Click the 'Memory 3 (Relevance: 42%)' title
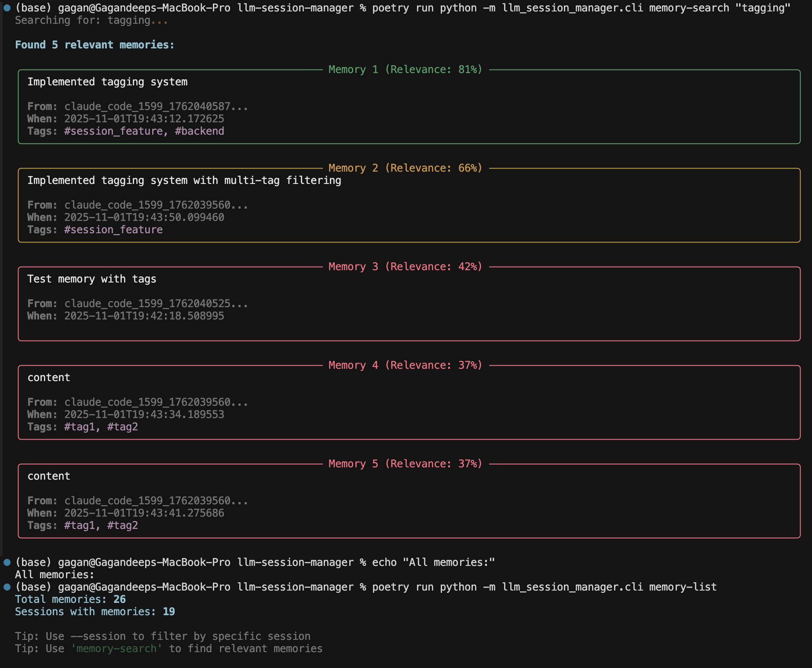Viewport: 812px width, 668px height. tap(405, 267)
